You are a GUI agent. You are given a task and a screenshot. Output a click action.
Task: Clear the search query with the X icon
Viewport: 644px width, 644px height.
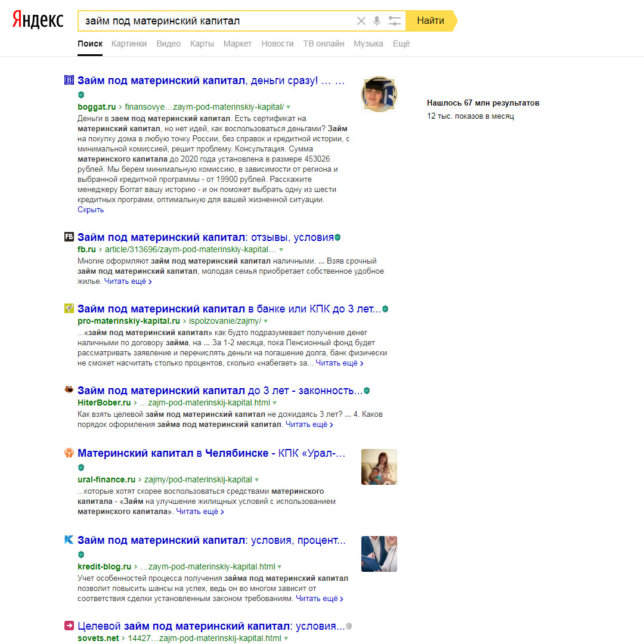click(x=361, y=21)
